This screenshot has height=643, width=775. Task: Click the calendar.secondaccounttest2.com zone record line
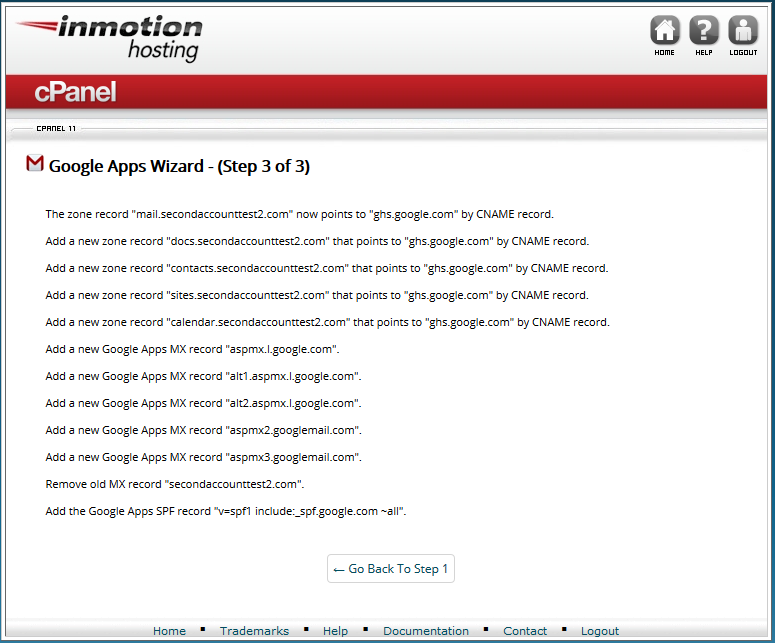[328, 322]
